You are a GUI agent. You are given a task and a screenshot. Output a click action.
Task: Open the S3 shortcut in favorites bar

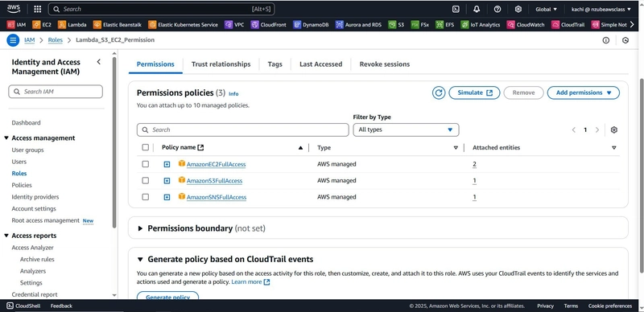pyautogui.click(x=396, y=25)
